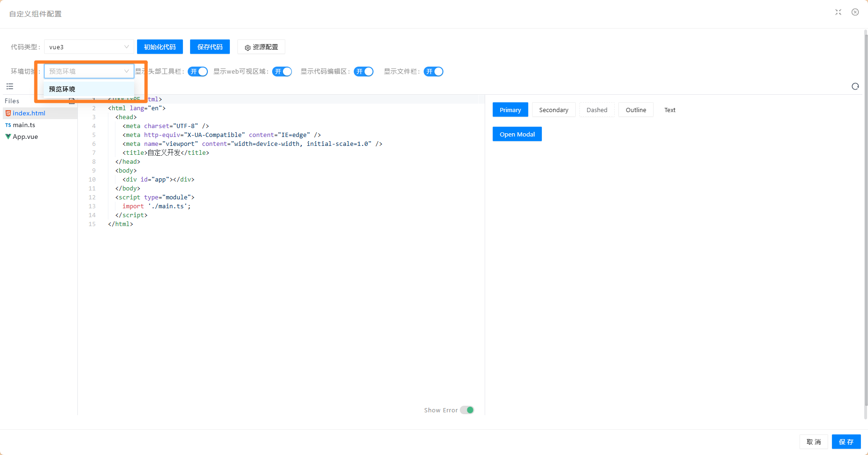Click 保存 to save configuration
Image resolution: width=868 pixels, height=455 pixels.
(846, 442)
